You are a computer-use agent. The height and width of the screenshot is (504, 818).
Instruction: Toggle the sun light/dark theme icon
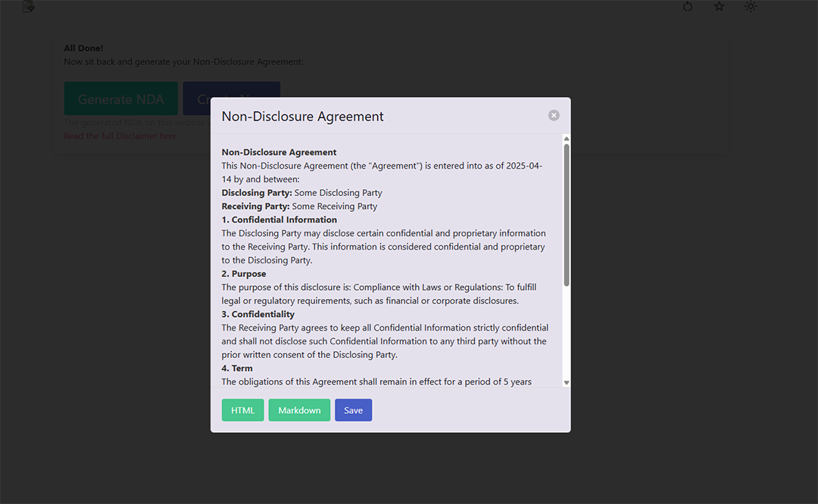tap(750, 7)
